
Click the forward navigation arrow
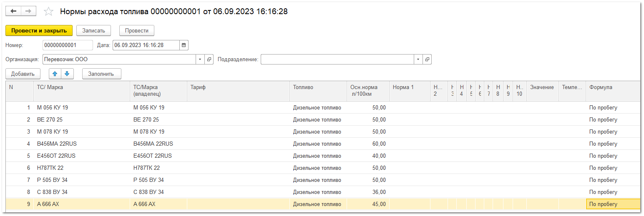coord(28,11)
